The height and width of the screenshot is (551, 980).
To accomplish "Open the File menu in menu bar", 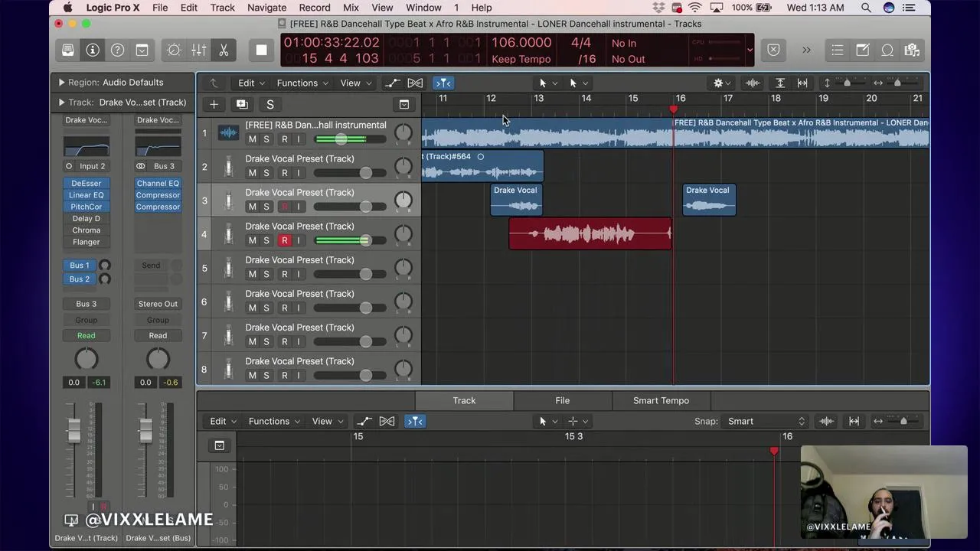I will [160, 8].
